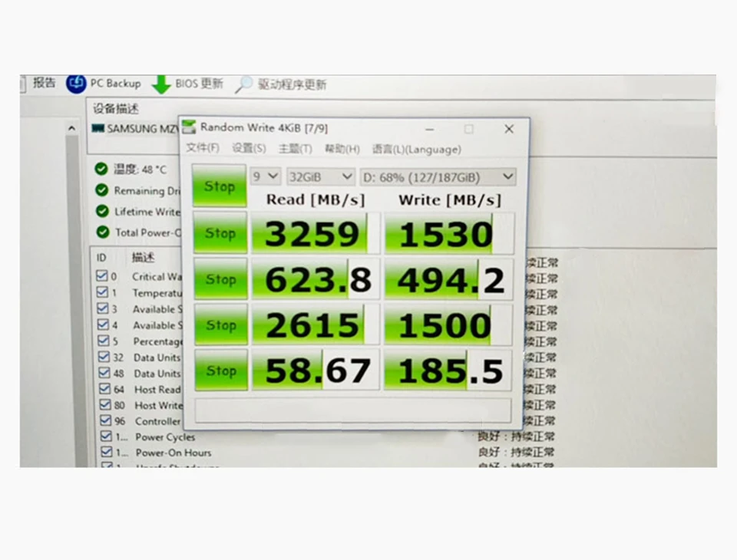Screen dimensions: 737x560
Task: Click the driver update magnifier icon
Action: (244, 84)
